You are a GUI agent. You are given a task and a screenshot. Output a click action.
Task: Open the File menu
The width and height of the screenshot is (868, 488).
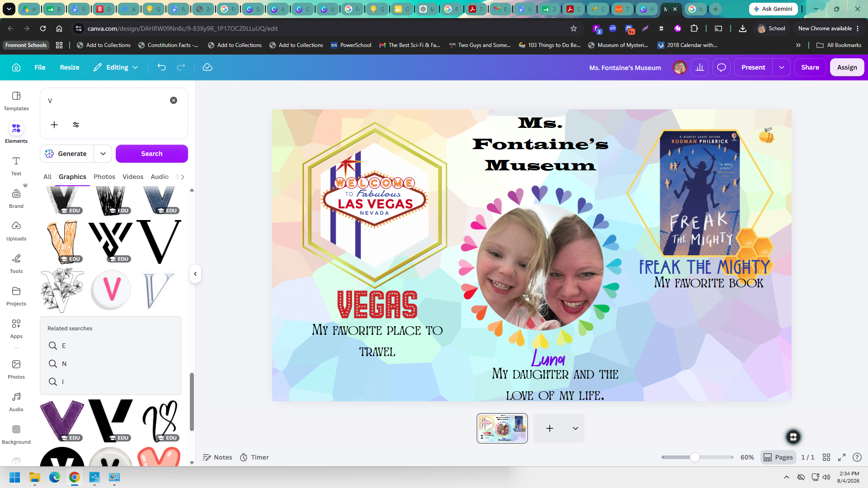[x=40, y=67]
